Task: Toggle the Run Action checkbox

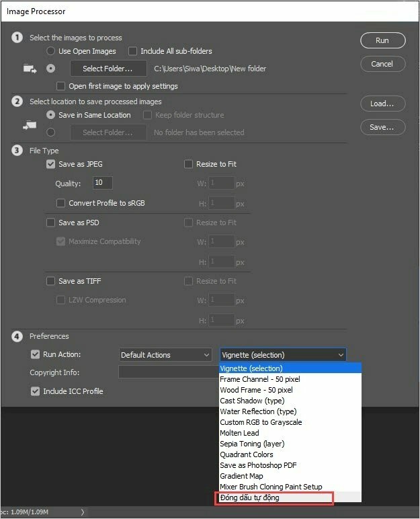Action: coord(36,355)
